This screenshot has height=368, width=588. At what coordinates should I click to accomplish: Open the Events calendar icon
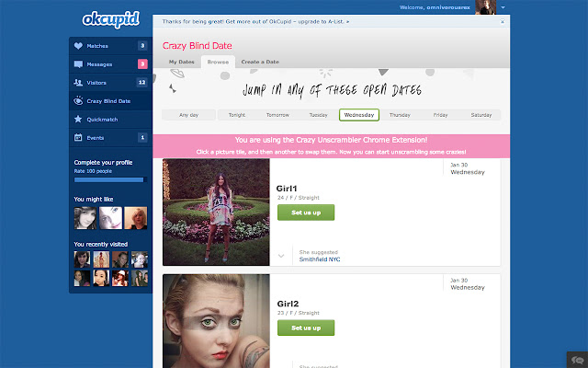coord(78,137)
